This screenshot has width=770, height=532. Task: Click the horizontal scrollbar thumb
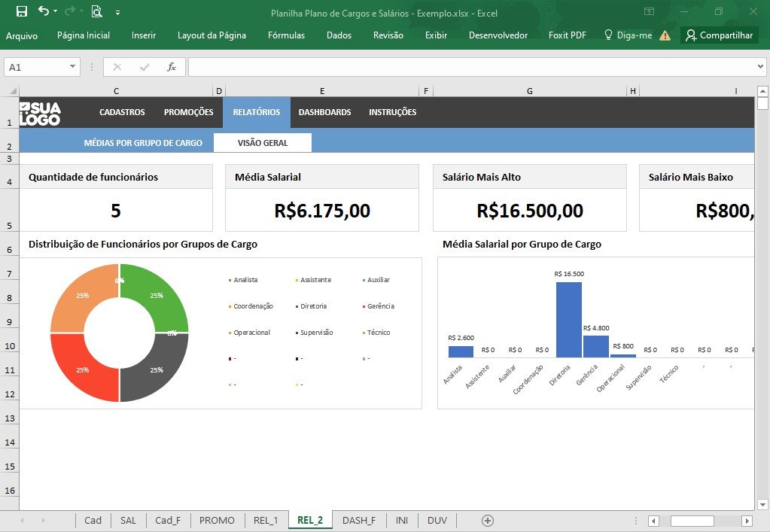coord(692,521)
